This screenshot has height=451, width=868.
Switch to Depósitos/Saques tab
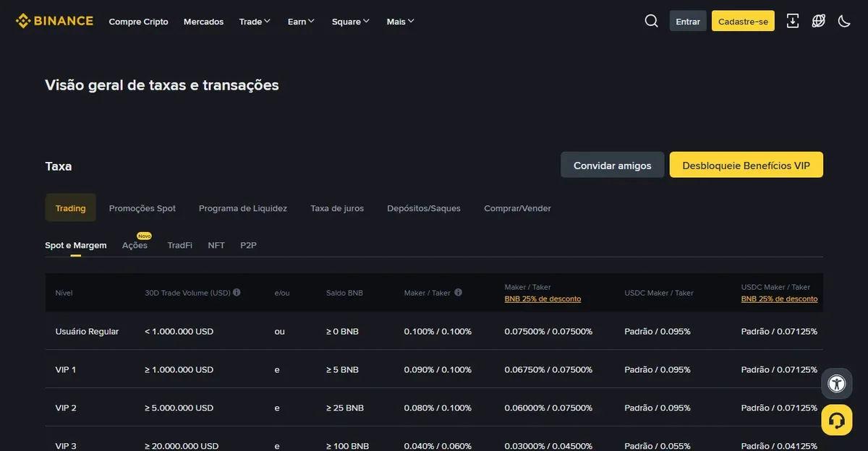[x=424, y=208]
